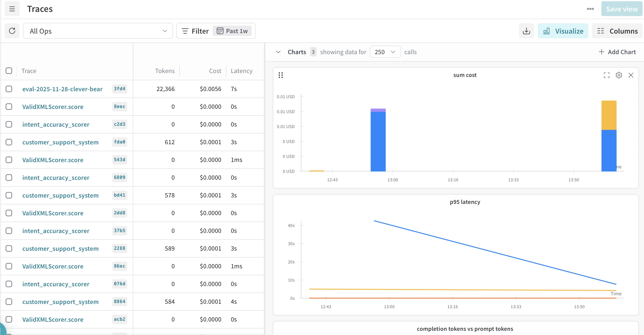Open the eval-2025-11-28-clever-bear trace
Image resolution: width=644 pixels, height=335 pixels.
pyautogui.click(x=62, y=89)
